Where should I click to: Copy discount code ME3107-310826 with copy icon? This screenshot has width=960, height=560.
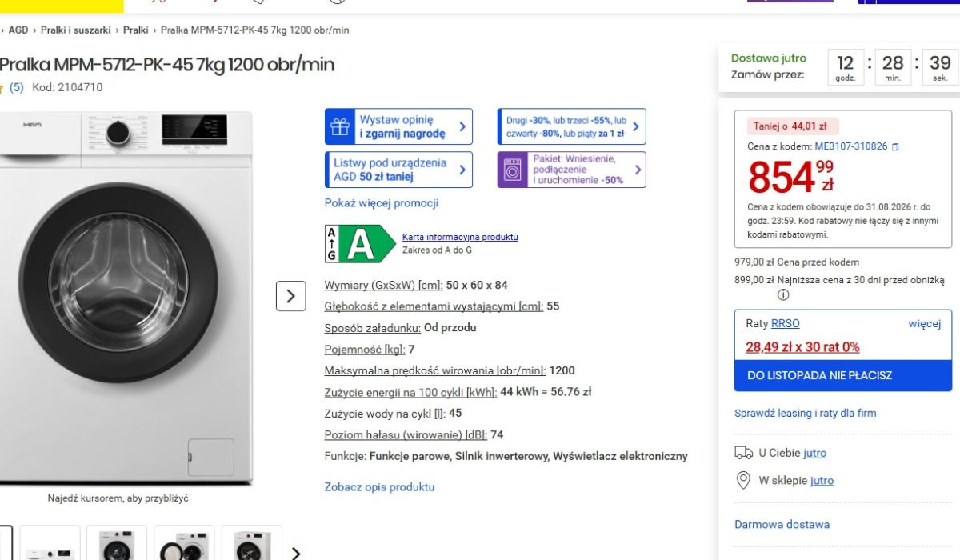pyautogui.click(x=895, y=147)
